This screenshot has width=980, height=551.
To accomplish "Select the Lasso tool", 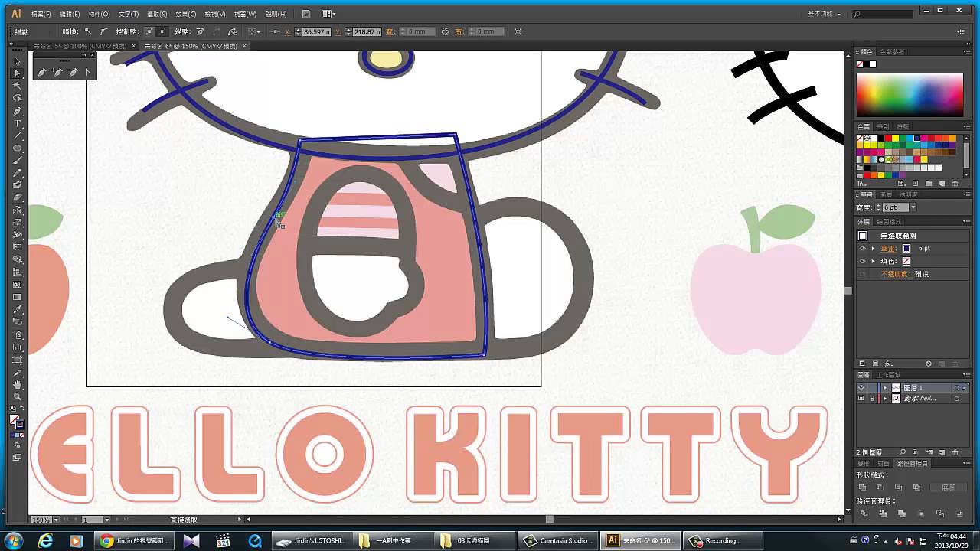I will point(18,98).
